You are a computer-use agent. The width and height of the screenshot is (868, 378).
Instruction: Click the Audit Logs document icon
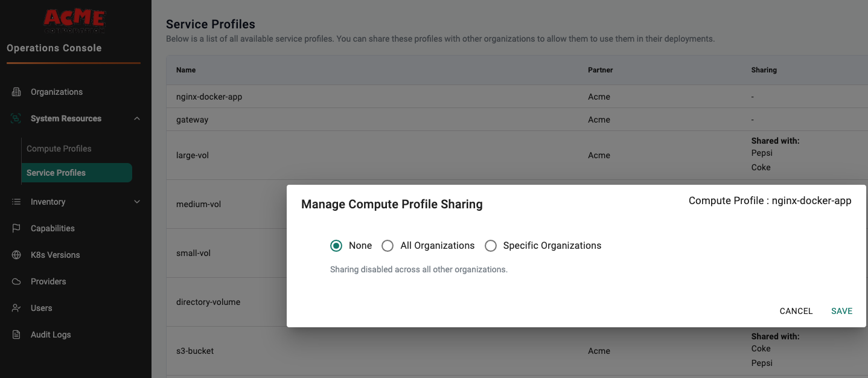point(16,335)
